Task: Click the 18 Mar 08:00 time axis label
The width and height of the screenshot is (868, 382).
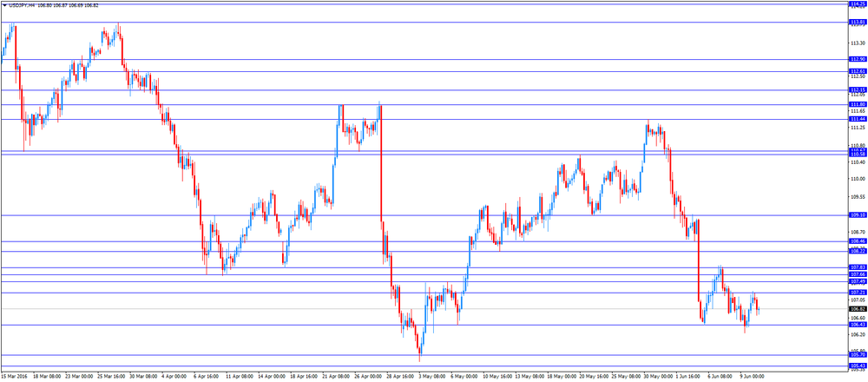Action: tap(47, 376)
